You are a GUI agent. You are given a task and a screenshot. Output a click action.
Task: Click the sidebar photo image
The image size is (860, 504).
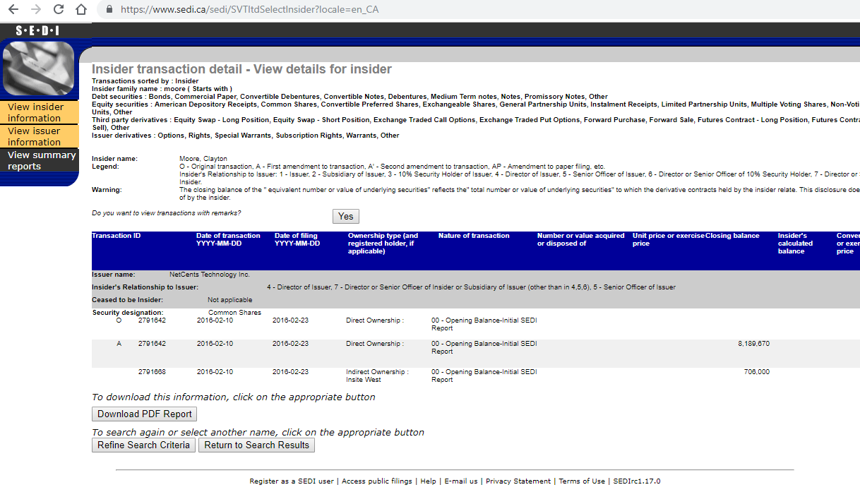click(39, 68)
